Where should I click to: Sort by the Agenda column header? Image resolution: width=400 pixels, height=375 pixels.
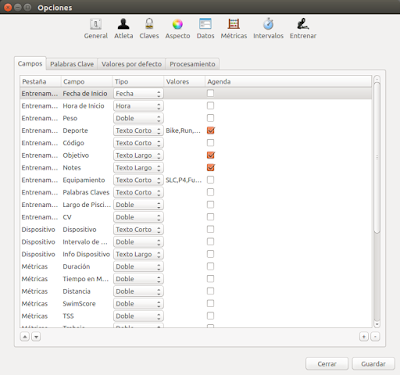click(x=288, y=81)
